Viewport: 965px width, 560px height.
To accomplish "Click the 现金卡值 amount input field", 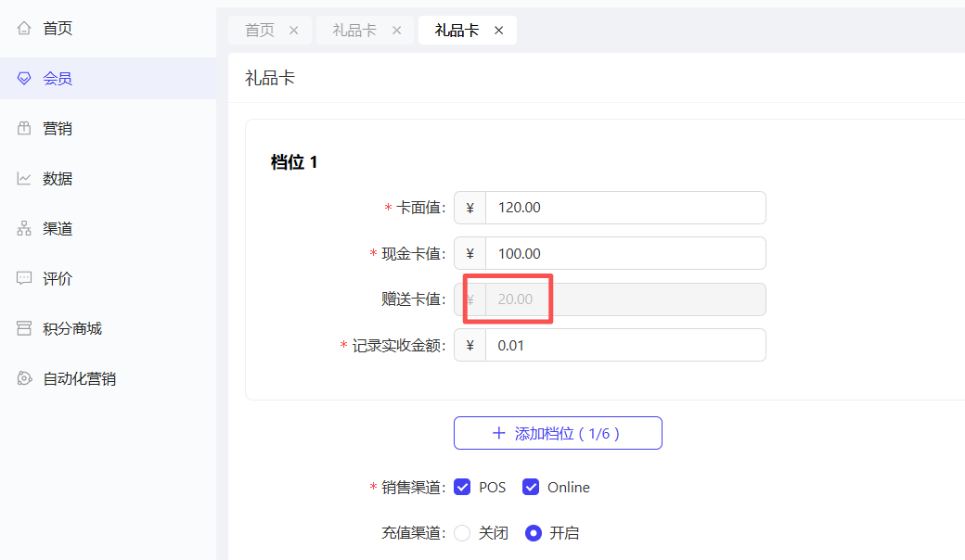I will [625, 253].
